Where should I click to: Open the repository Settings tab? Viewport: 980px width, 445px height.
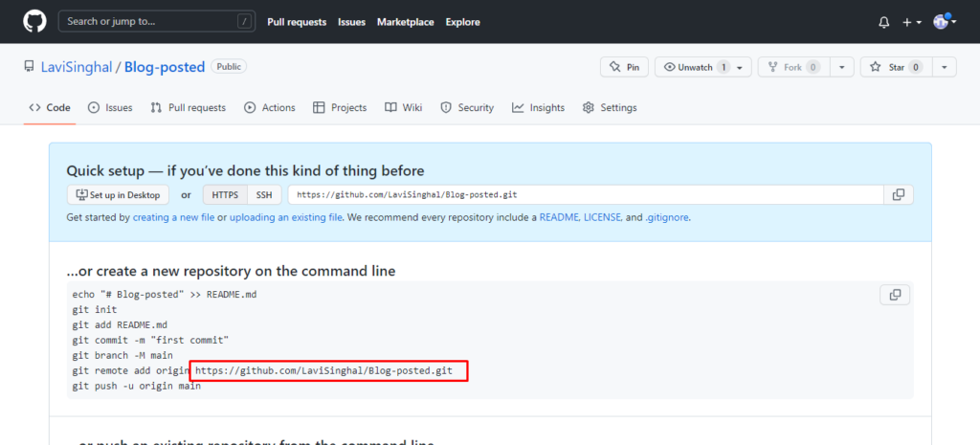[x=610, y=107]
